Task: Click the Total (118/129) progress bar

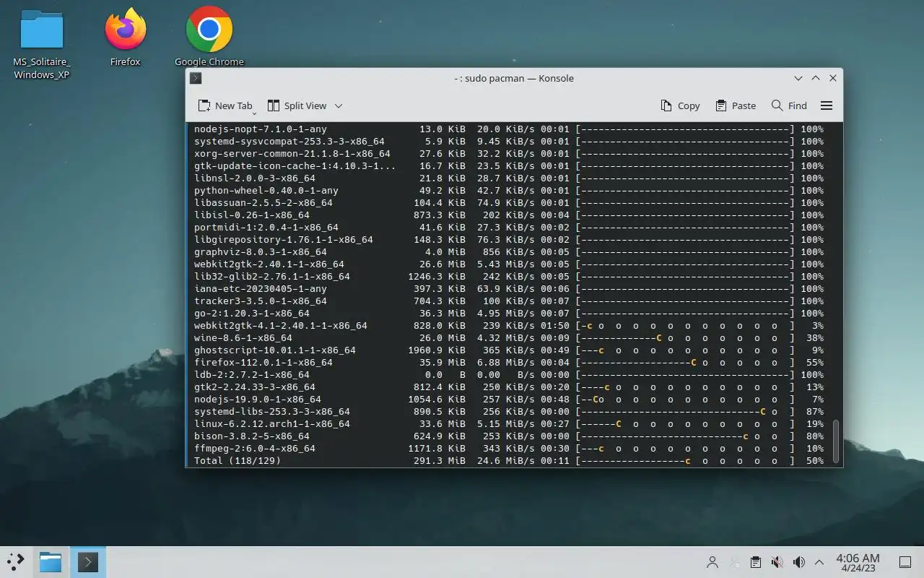Action: tap(686, 461)
